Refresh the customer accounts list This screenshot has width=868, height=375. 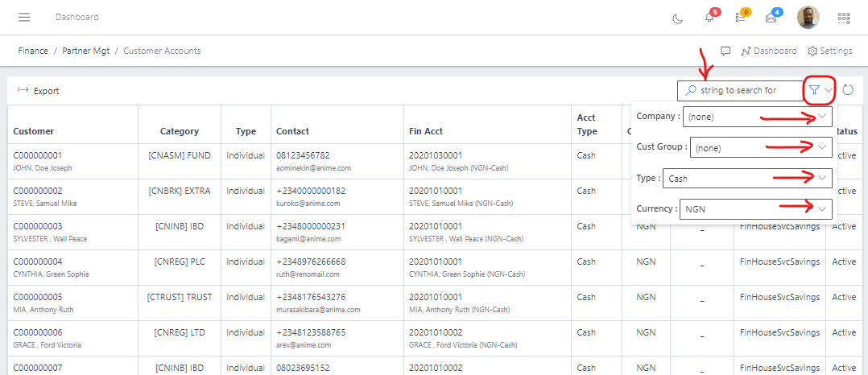click(x=848, y=89)
